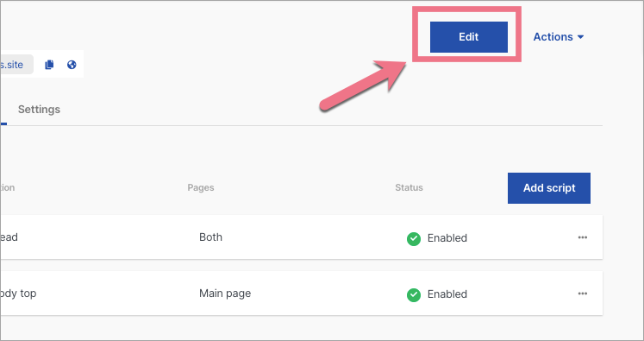The height and width of the screenshot is (341, 644).
Task: Select the script row ending in 'ead'
Action: pos(302,237)
